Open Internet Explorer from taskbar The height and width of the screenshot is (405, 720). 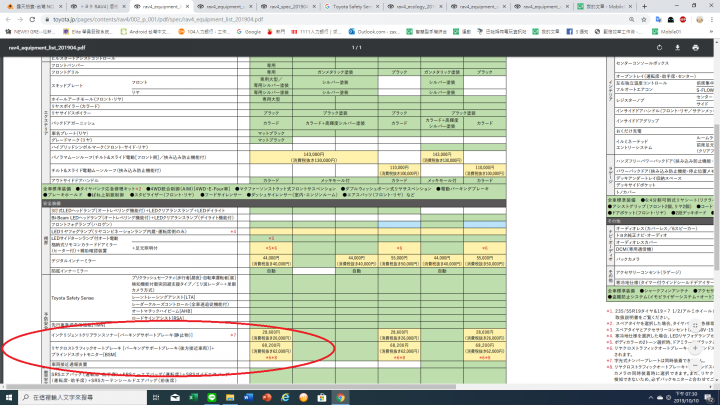click(285, 397)
